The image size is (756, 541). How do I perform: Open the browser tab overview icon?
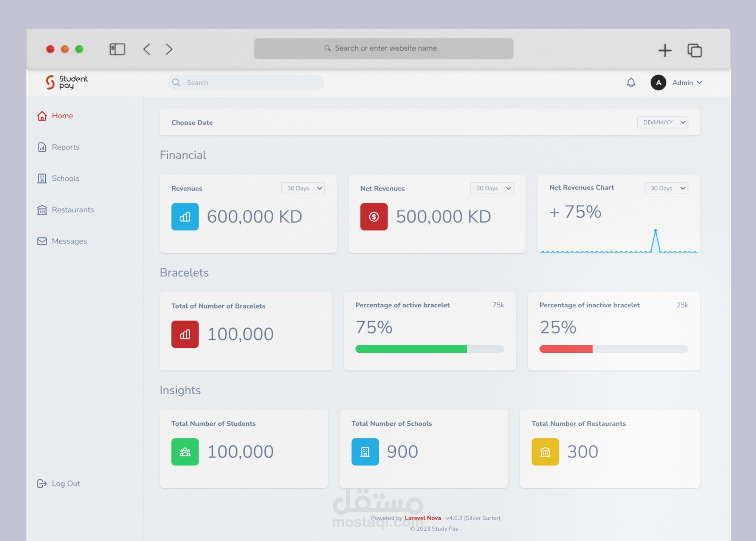[694, 50]
